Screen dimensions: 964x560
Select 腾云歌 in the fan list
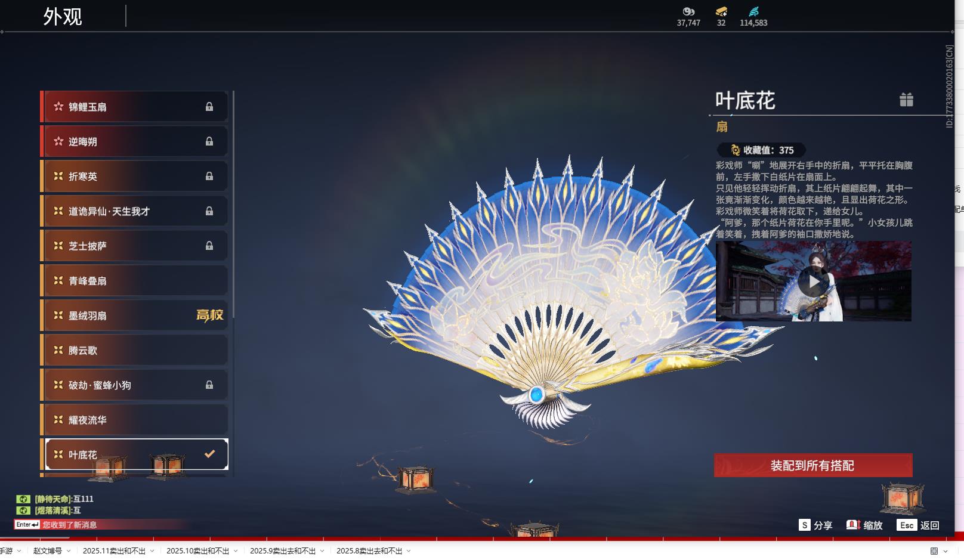(x=134, y=350)
